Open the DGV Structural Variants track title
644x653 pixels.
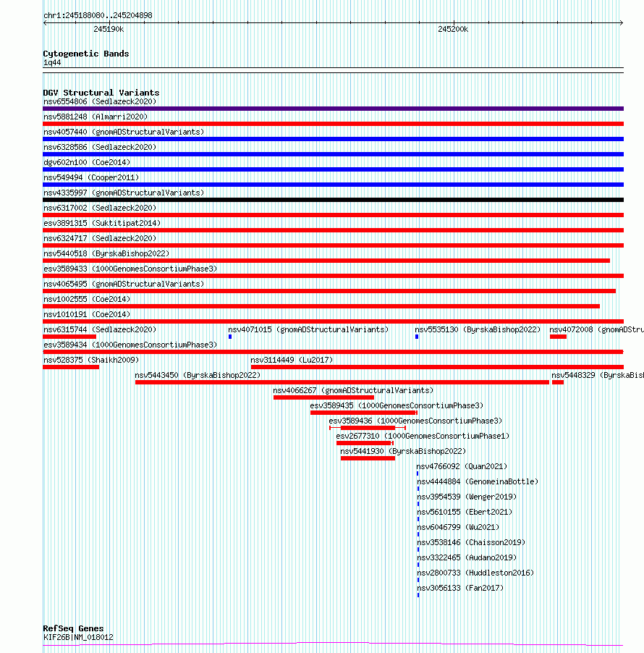[101, 93]
